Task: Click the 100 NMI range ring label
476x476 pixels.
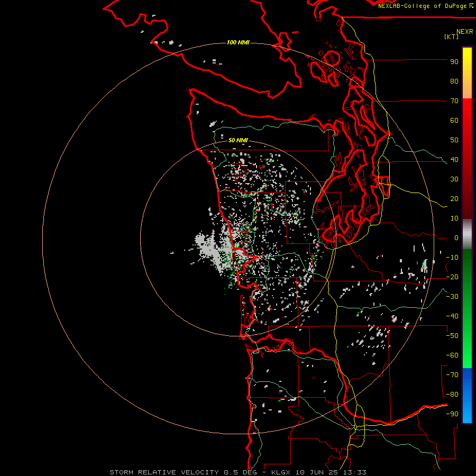Action: tap(238, 42)
